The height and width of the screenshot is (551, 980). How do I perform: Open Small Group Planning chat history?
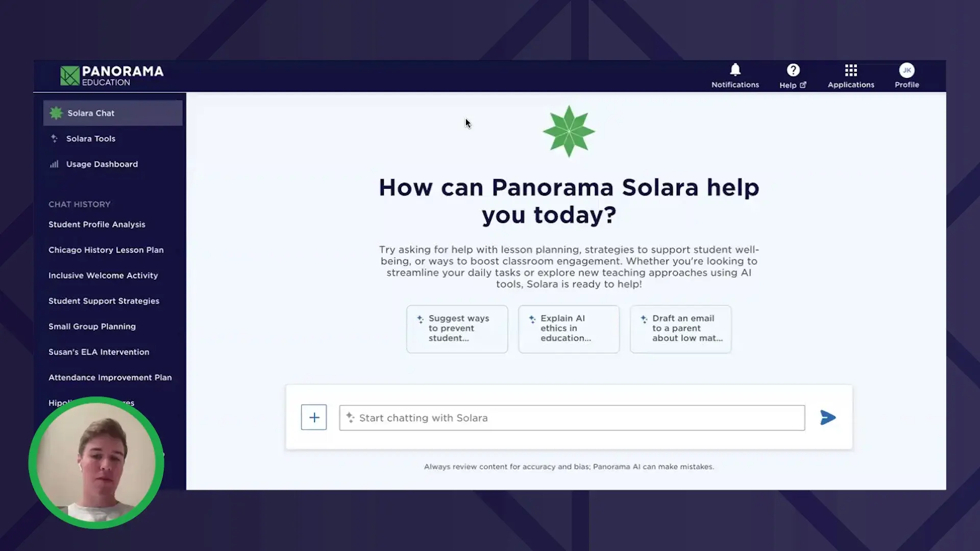tap(92, 327)
